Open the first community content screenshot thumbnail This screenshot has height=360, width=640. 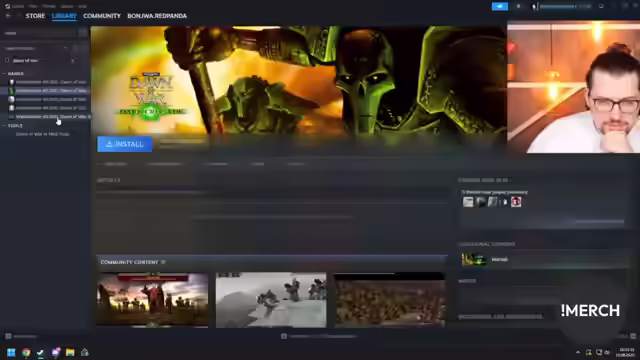tap(152, 300)
